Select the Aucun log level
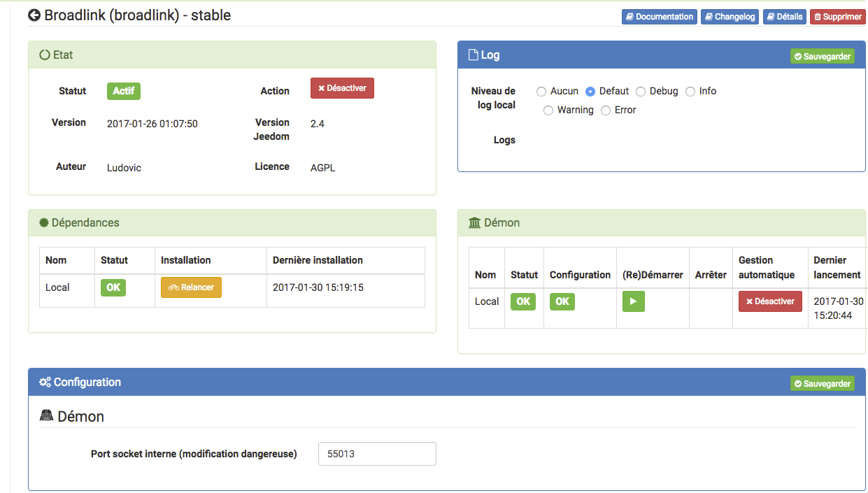The width and height of the screenshot is (868, 493). tap(541, 91)
